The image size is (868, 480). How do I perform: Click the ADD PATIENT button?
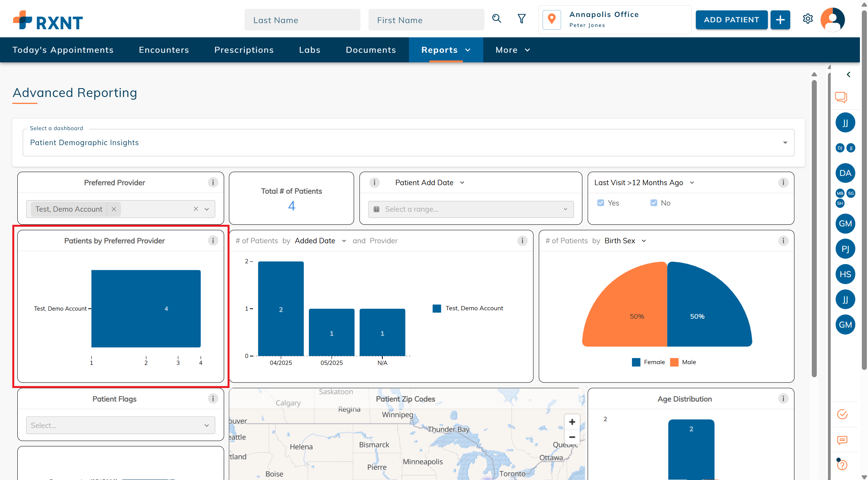pyautogui.click(x=731, y=20)
